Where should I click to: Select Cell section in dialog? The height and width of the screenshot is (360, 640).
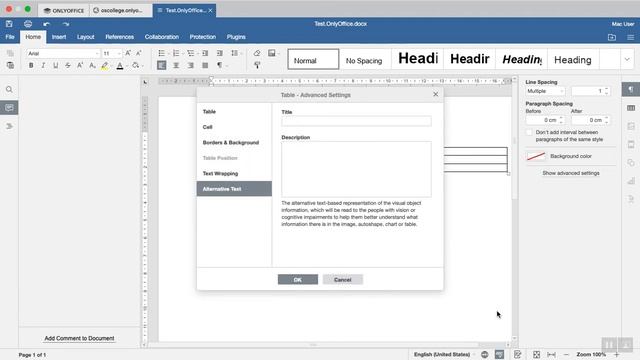(234, 127)
